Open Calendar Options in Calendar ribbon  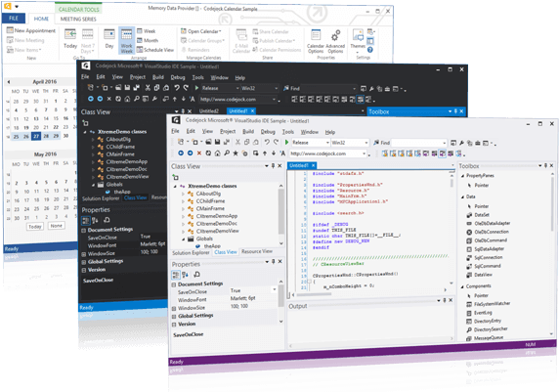pyautogui.click(x=316, y=41)
